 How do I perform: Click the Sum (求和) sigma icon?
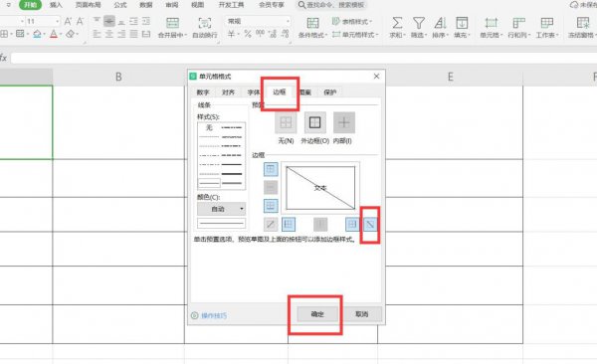(x=397, y=23)
